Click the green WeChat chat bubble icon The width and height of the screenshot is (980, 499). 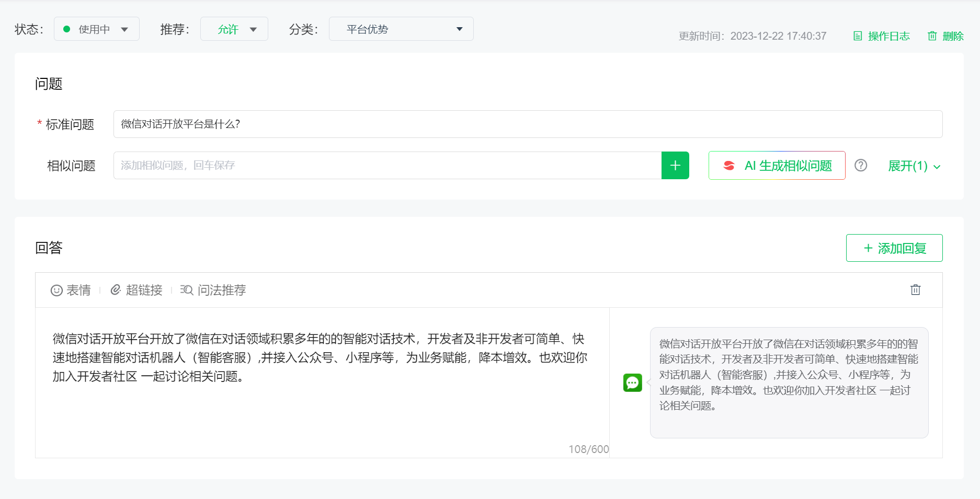tap(632, 382)
